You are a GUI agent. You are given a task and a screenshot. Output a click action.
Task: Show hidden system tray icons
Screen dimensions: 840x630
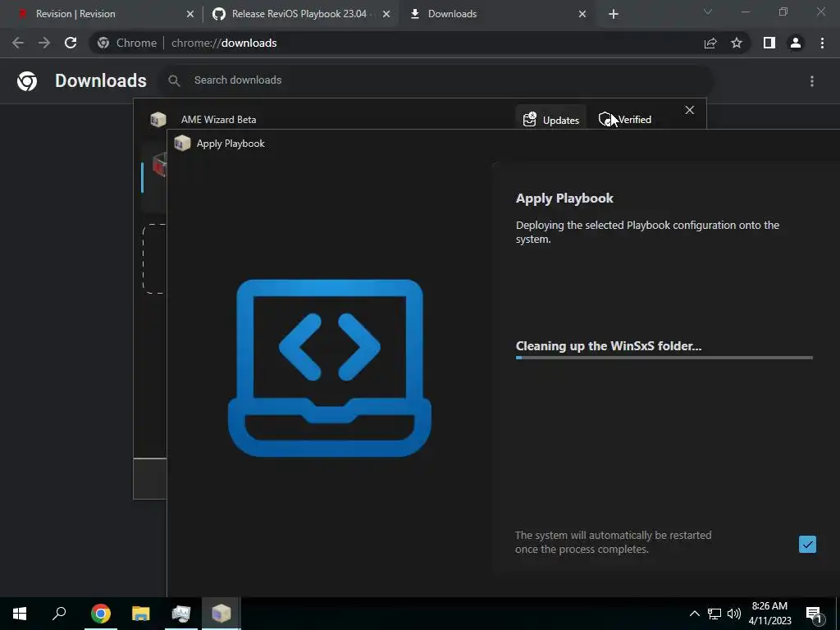point(694,614)
